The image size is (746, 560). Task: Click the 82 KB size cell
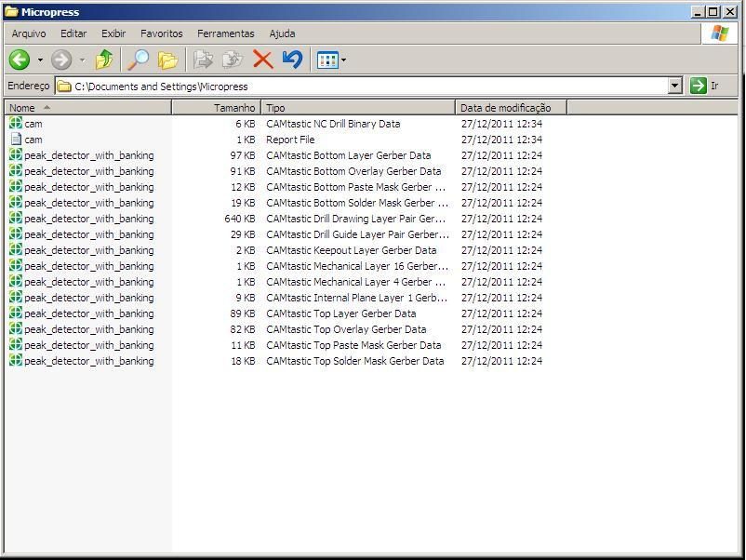pos(243,329)
